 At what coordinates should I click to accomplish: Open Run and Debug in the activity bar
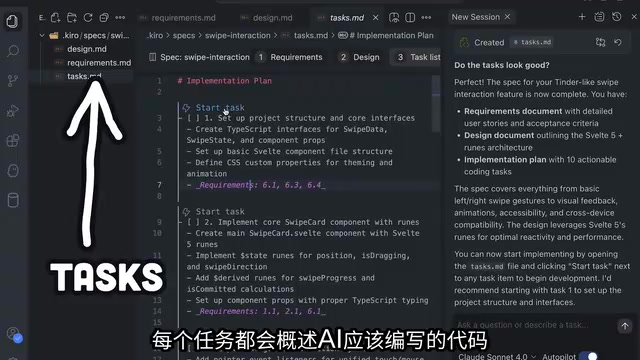(13, 111)
